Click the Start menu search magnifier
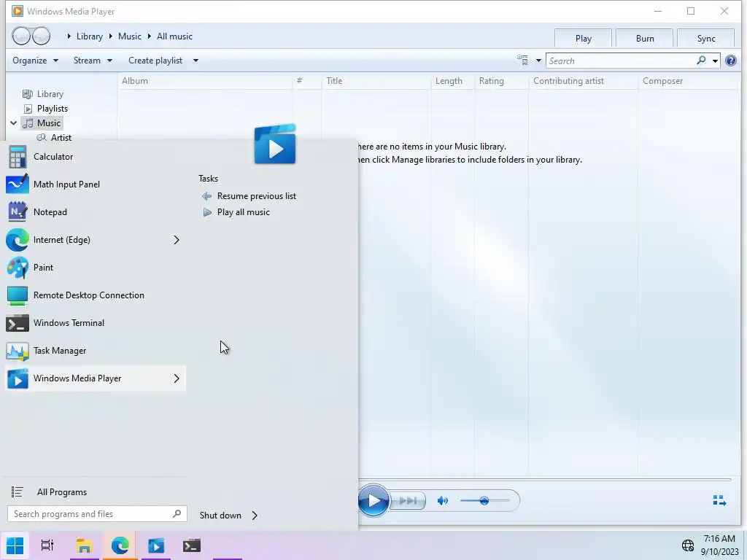This screenshot has width=747, height=560. (x=177, y=514)
